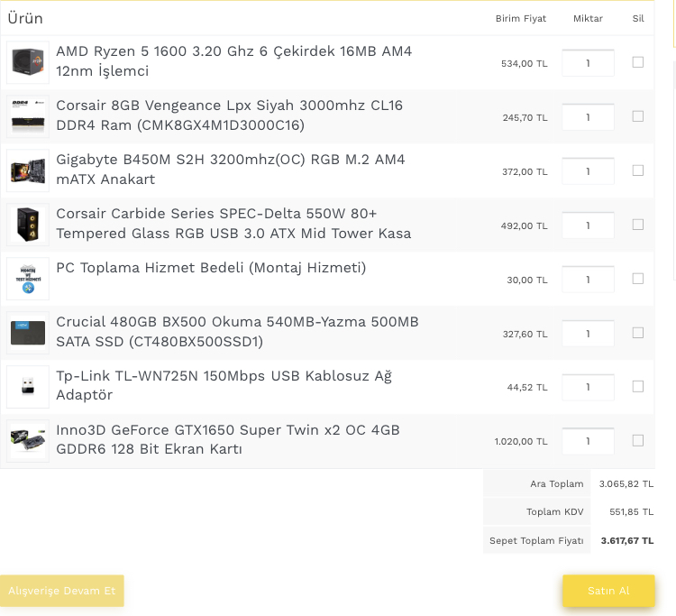Open the Tp-Link TL-WN725N adapter link
The height and width of the screenshot is (616, 676).
tap(224, 385)
